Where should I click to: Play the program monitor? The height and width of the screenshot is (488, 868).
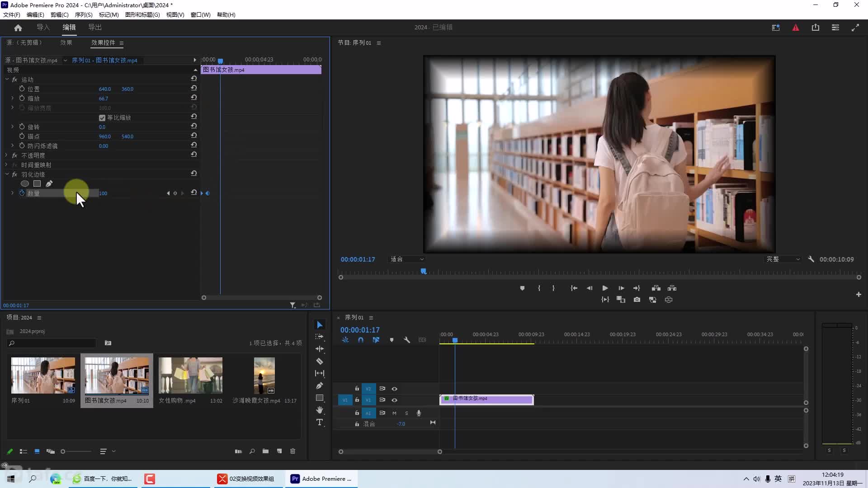pos(605,288)
